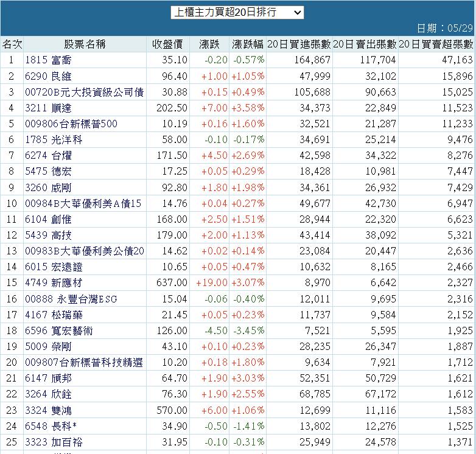
Task: Open stock link 3211 順達
Action: pyautogui.click(x=48, y=108)
